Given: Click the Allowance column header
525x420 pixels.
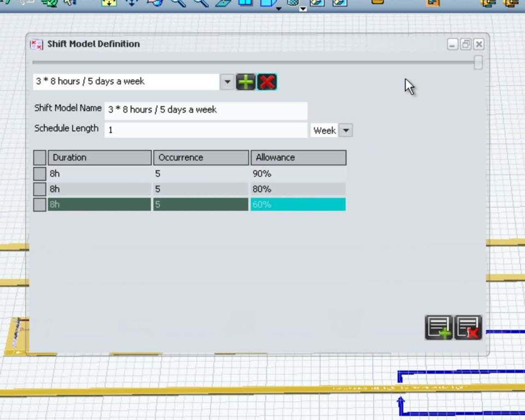Looking at the screenshot, I should pyautogui.click(x=299, y=157).
